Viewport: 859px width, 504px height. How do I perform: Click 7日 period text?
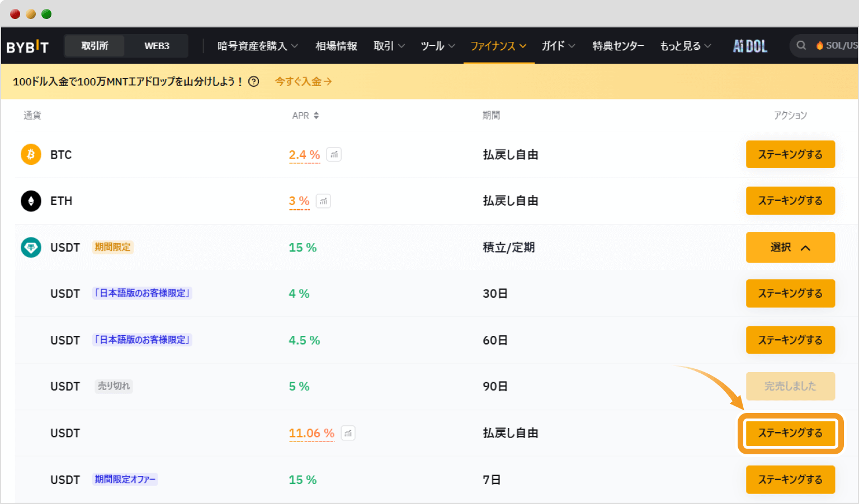coord(492,480)
